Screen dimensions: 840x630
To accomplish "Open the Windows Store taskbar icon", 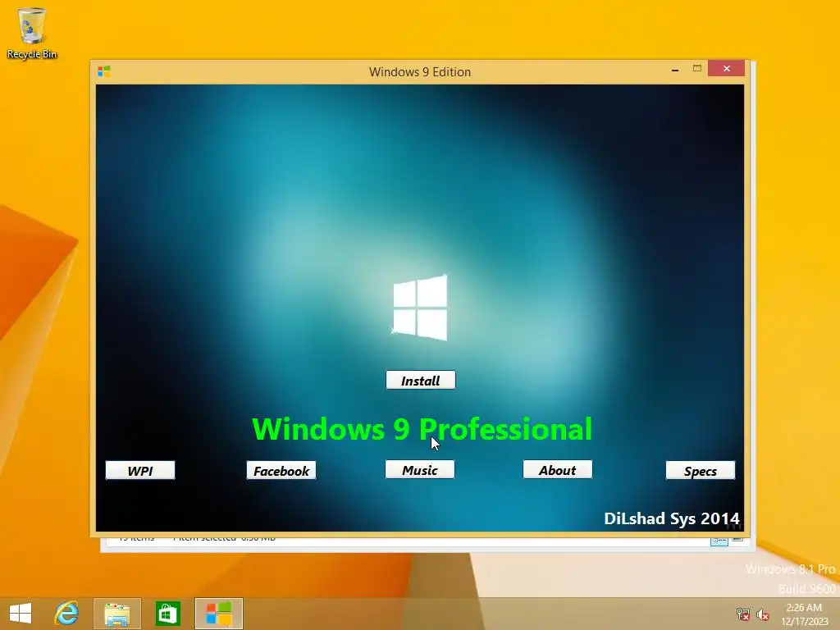I will (x=167, y=614).
